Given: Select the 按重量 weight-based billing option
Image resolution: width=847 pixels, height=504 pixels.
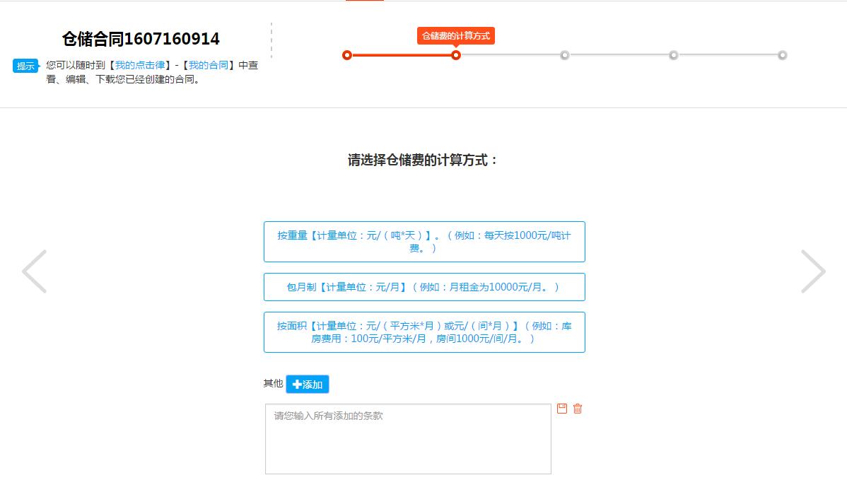Looking at the screenshot, I should pos(424,241).
